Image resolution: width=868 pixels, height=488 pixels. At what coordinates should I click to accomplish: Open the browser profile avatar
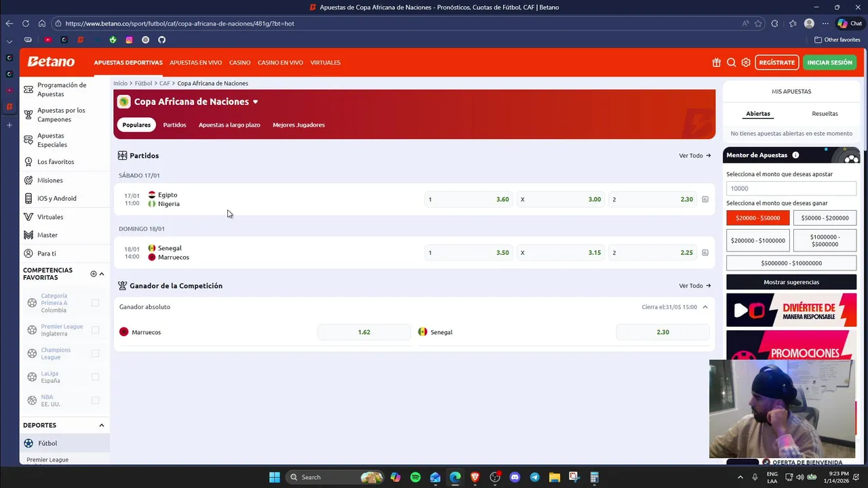(809, 23)
